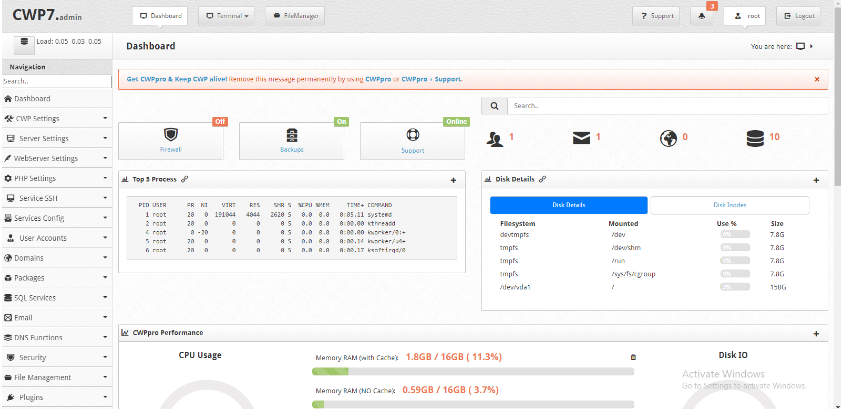Go to Dashboard in the sidebar
The image size is (841, 419).
point(56,99)
